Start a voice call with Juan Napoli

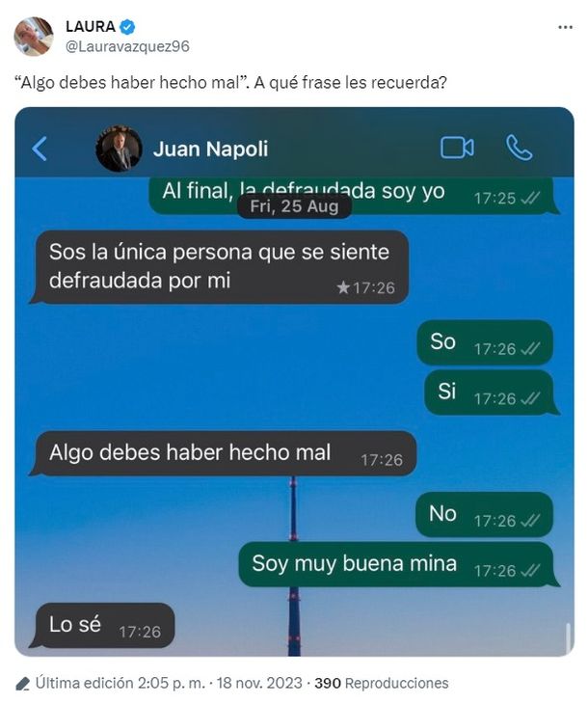coord(520,148)
